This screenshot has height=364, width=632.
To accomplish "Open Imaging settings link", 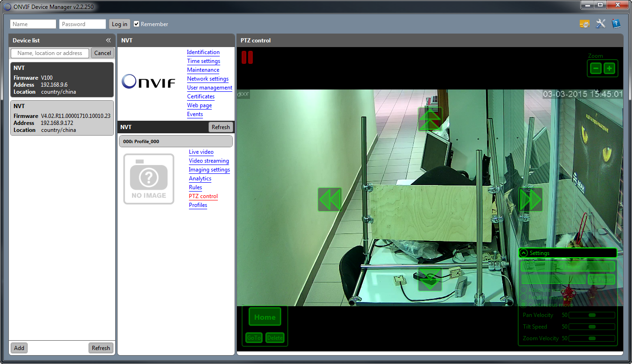I will tap(209, 170).
